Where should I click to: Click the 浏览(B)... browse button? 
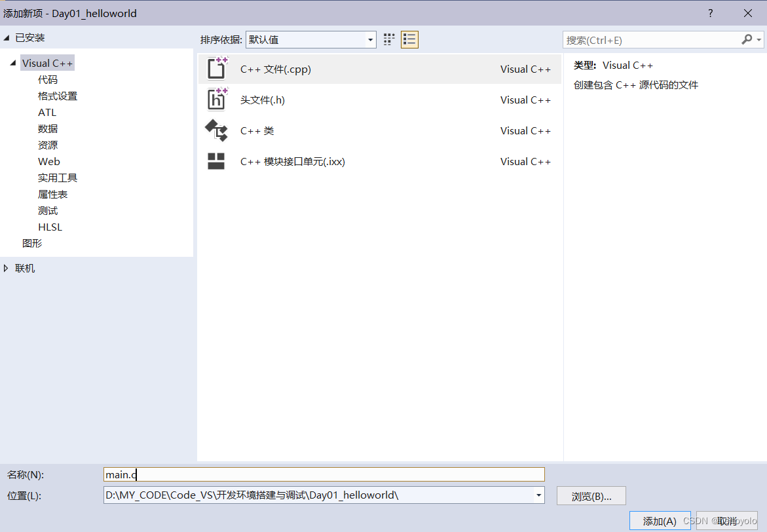tap(591, 496)
